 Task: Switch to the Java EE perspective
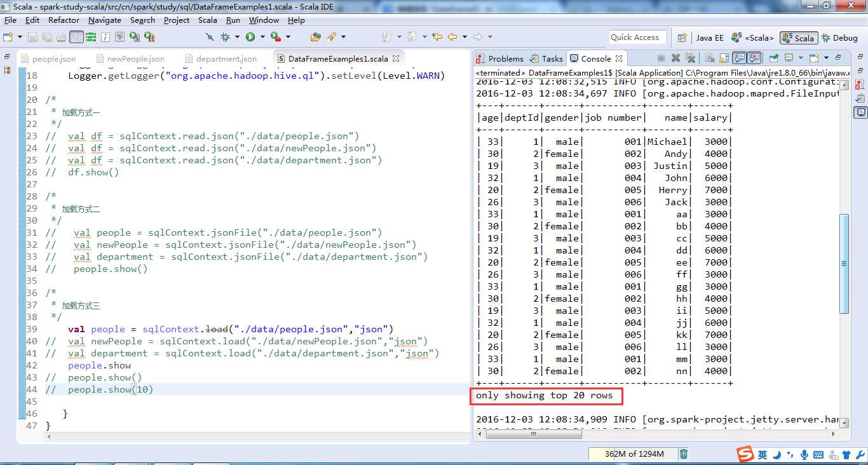[709, 37]
